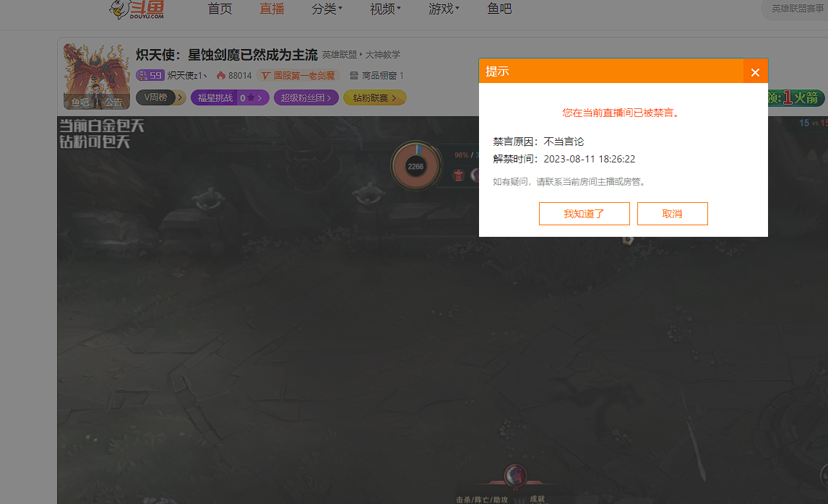The image size is (828, 504).
Task: Click the Douyu logo
Action: tap(137, 9)
